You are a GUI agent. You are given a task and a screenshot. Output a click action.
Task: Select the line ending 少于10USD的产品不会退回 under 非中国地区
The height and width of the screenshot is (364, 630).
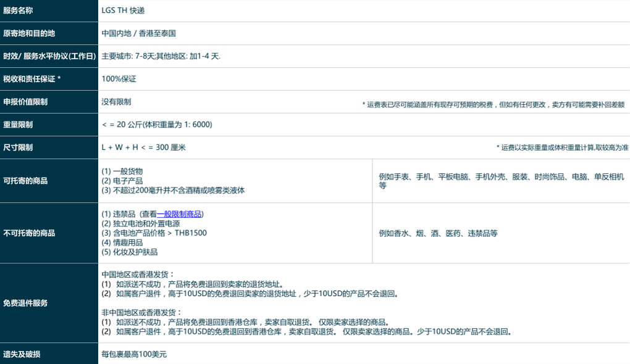tap(307, 332)
